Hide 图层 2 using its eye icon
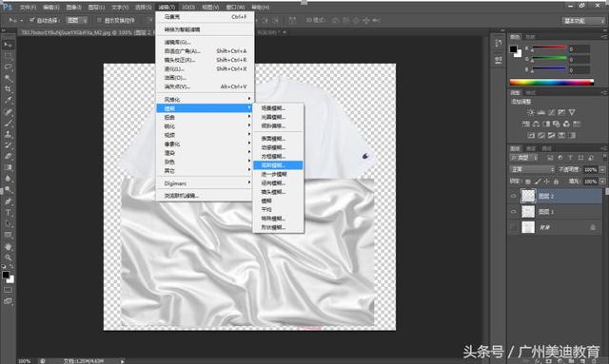 (514, 196)
